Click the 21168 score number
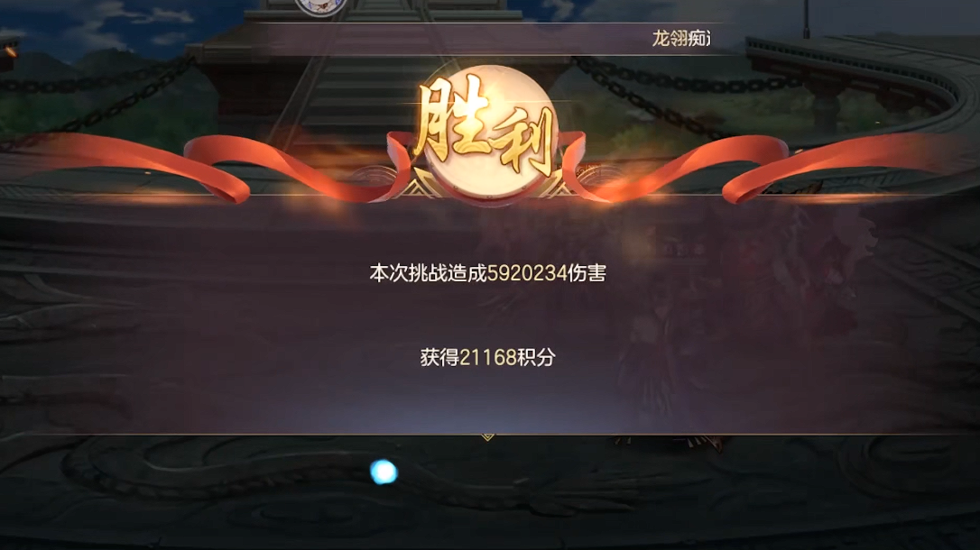980x550 pixels. point(487,357)
